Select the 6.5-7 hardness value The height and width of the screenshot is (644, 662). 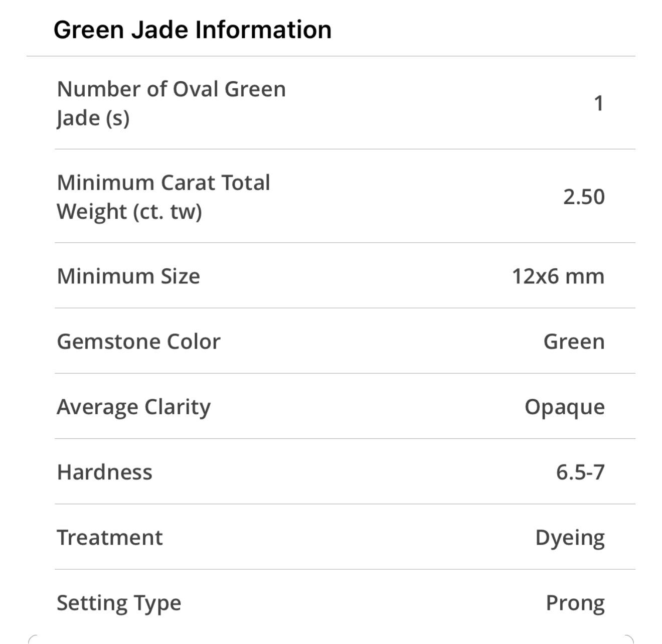point(580,472)
